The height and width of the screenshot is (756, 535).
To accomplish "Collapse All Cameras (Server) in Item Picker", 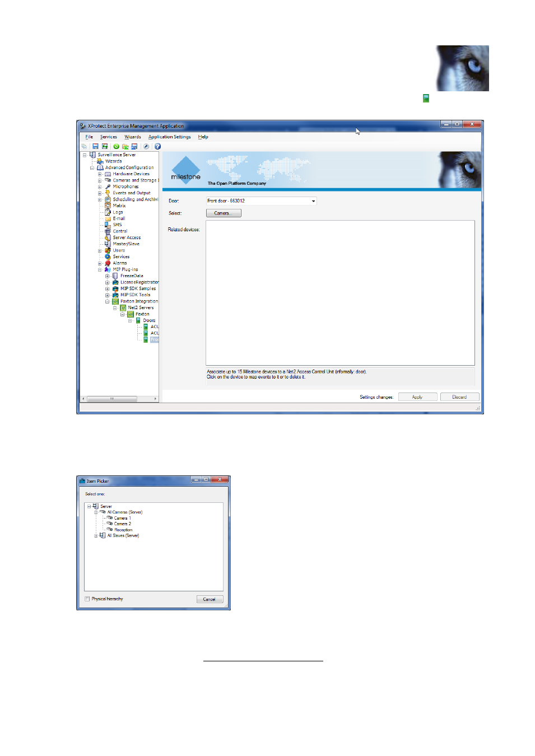I will point(96,512).
